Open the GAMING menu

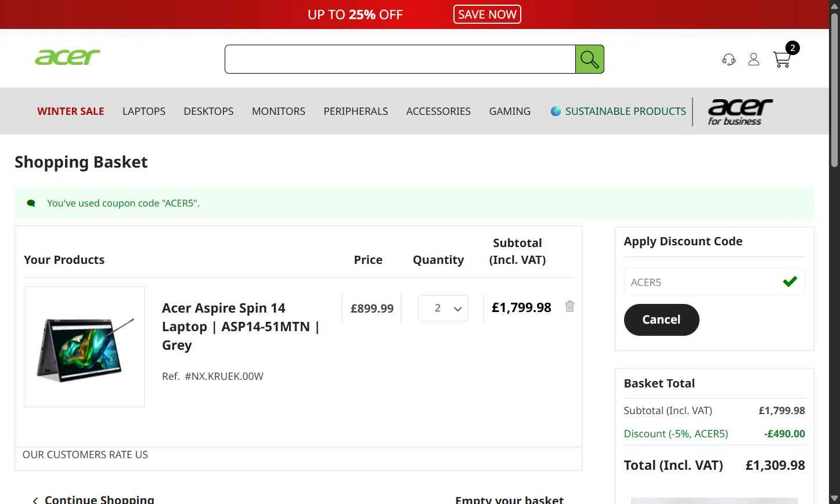510,111
